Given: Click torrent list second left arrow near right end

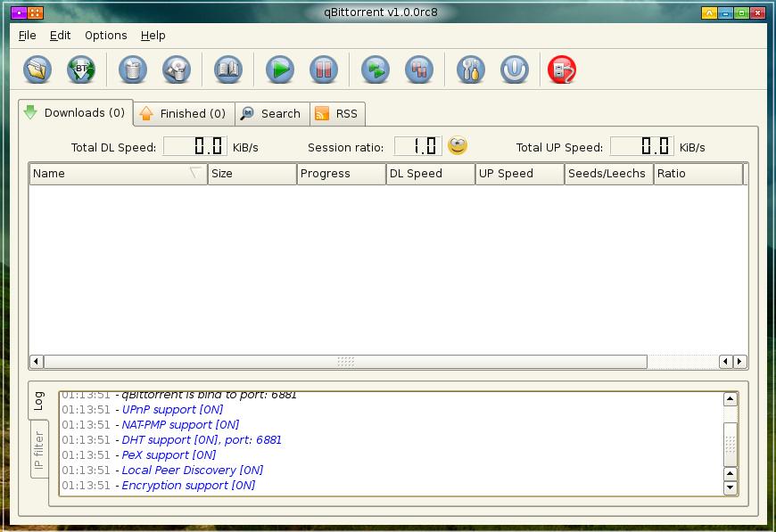Looking at the screenshot, I should 726,362.
